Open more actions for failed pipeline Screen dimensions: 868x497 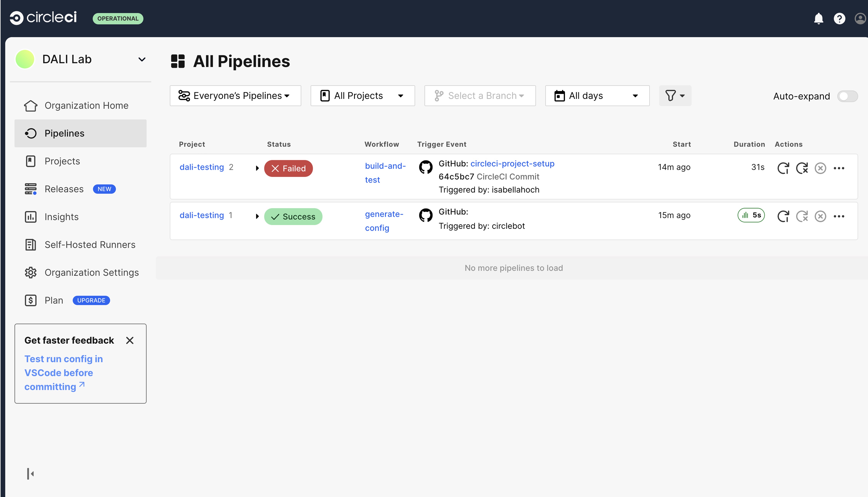[x=839, y=168]
